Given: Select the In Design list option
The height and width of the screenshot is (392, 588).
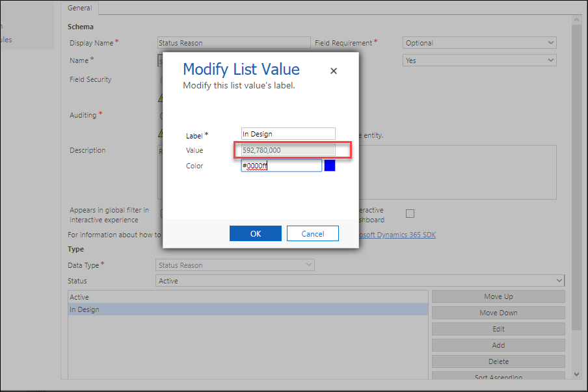Looking at the screenshot, I should pos(248,309).
